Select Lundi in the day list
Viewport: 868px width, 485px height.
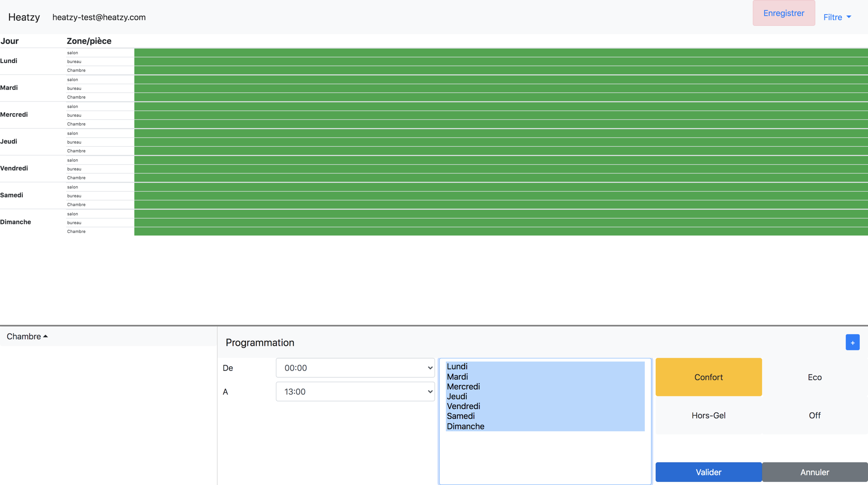[457, 366]
